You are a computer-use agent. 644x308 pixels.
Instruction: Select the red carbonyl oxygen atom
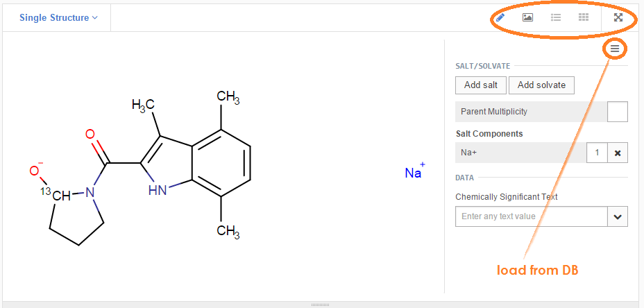[x=90, y=135]
